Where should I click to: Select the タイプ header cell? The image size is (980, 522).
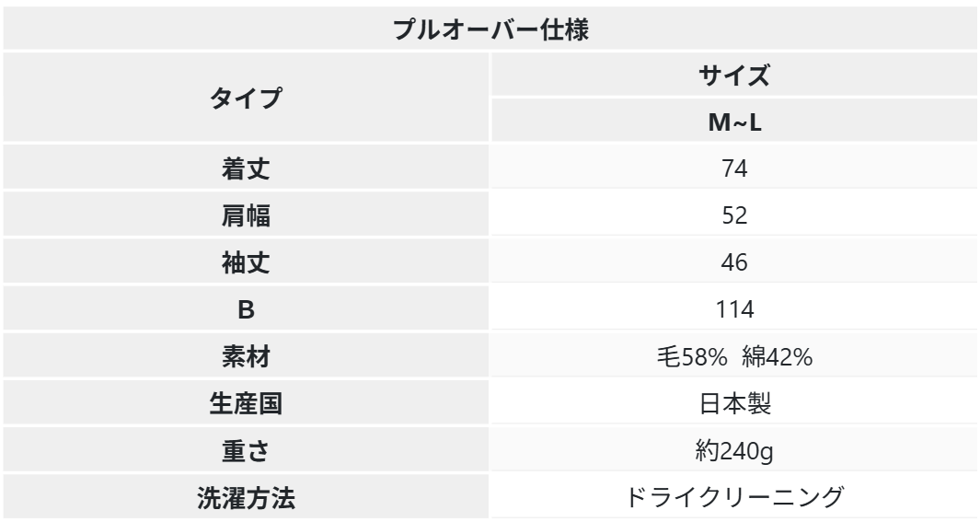[246, 99]
